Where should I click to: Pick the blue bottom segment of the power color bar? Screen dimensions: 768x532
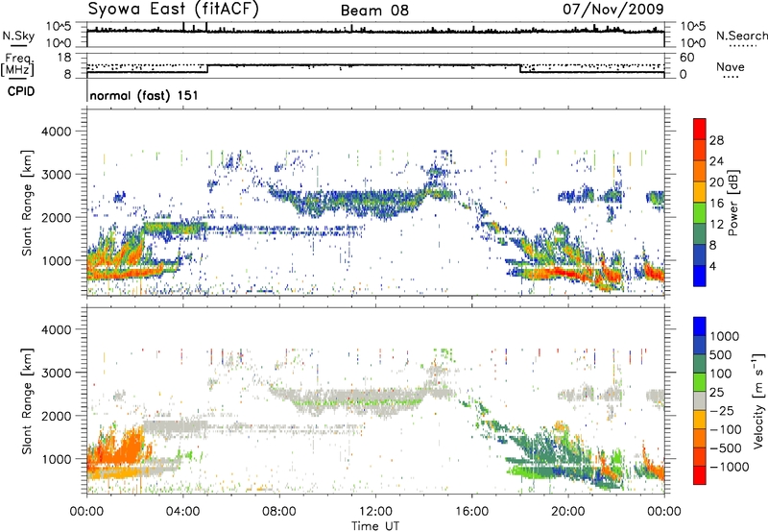point(700,276)
